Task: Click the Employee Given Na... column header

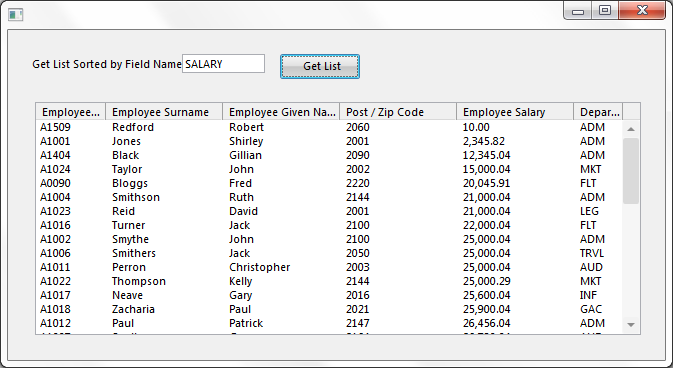Action: tap(281, 112)
